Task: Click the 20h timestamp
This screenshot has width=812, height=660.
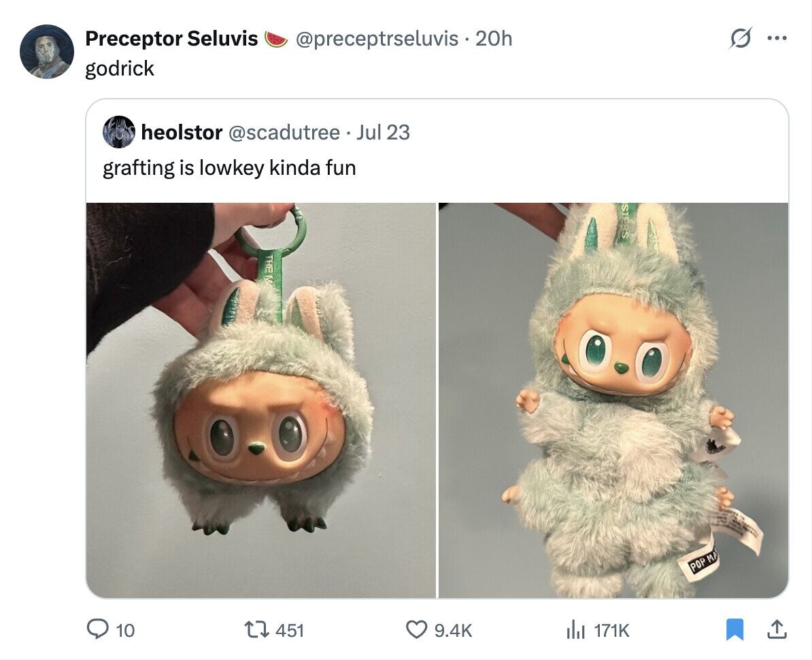Action: pyautogui.click(x=494, y=38)
